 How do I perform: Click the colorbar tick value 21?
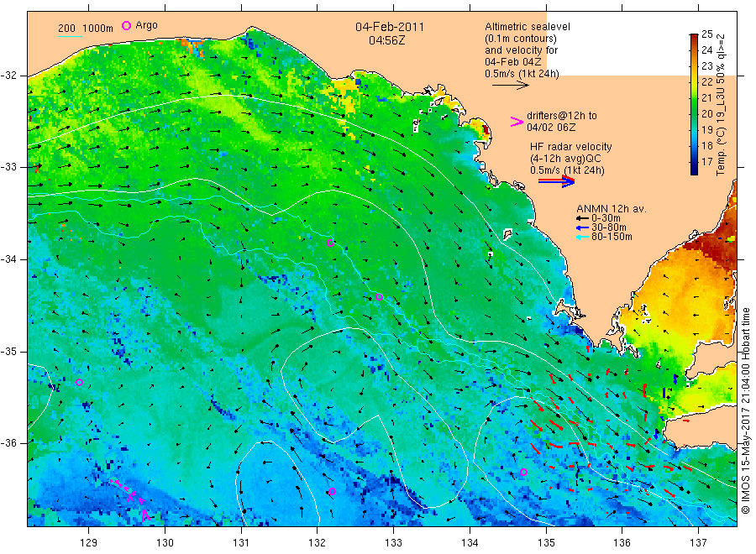tap(706, 98)
